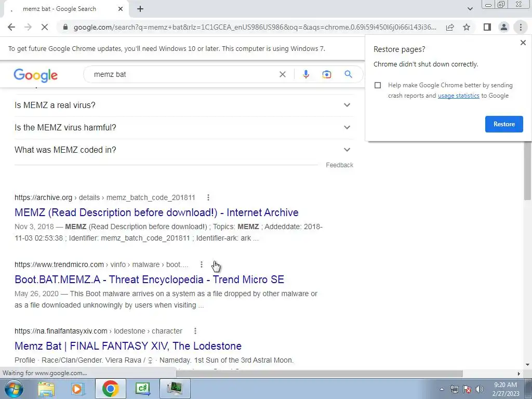Screen dimensions: 532x399
Task: Close the memz bat browser tab
Action: [121, 9]
